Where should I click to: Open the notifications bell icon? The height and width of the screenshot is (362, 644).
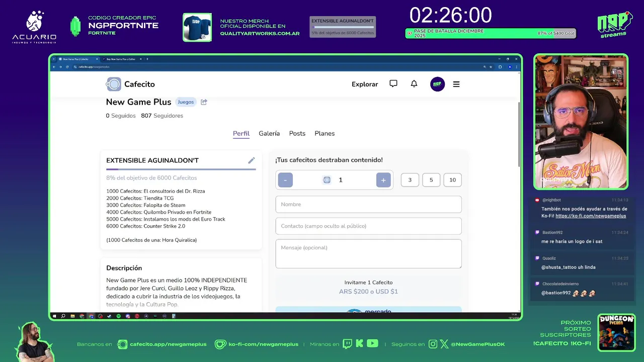pyautogui.click(x=414, y=84)
